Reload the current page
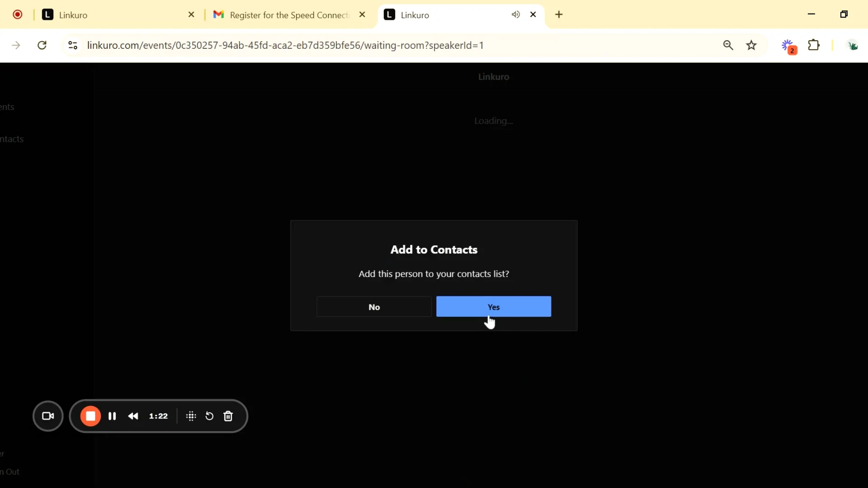The width and height of the screenshot is (868, 488). tap(42, 45)
